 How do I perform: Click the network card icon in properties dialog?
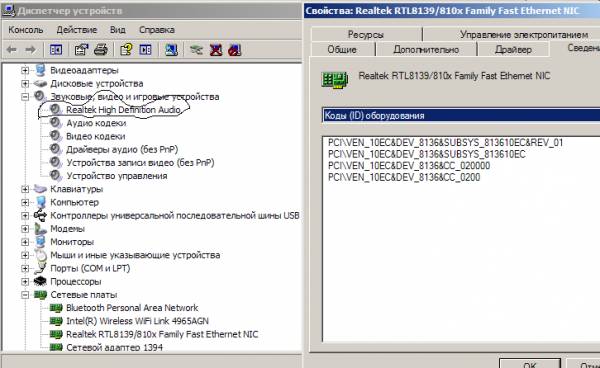click(335, 80)
